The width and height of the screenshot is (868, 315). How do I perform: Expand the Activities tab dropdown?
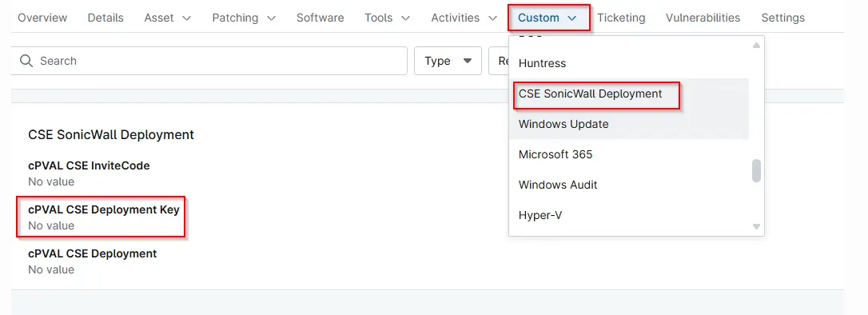coord(464,18)
